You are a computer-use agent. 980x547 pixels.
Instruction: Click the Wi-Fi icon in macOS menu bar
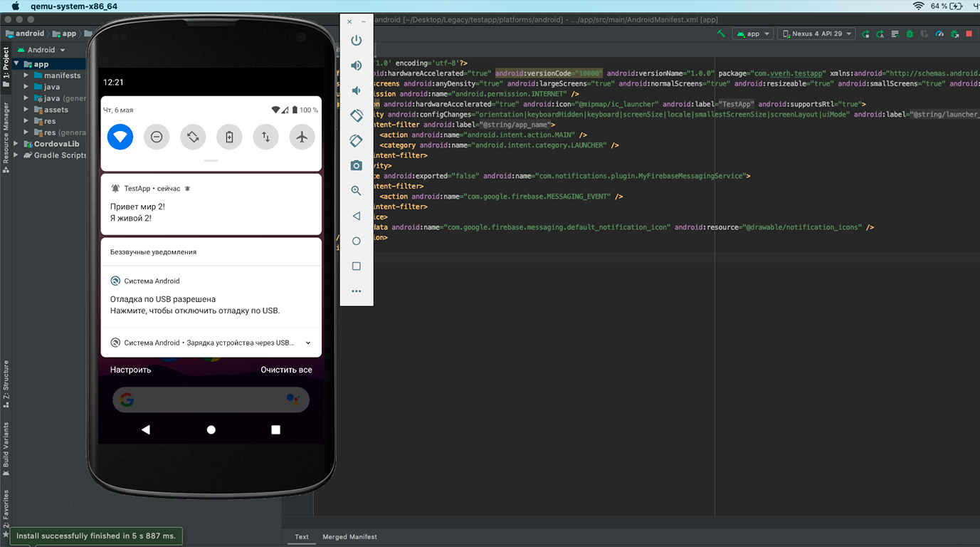coord(918,6)
